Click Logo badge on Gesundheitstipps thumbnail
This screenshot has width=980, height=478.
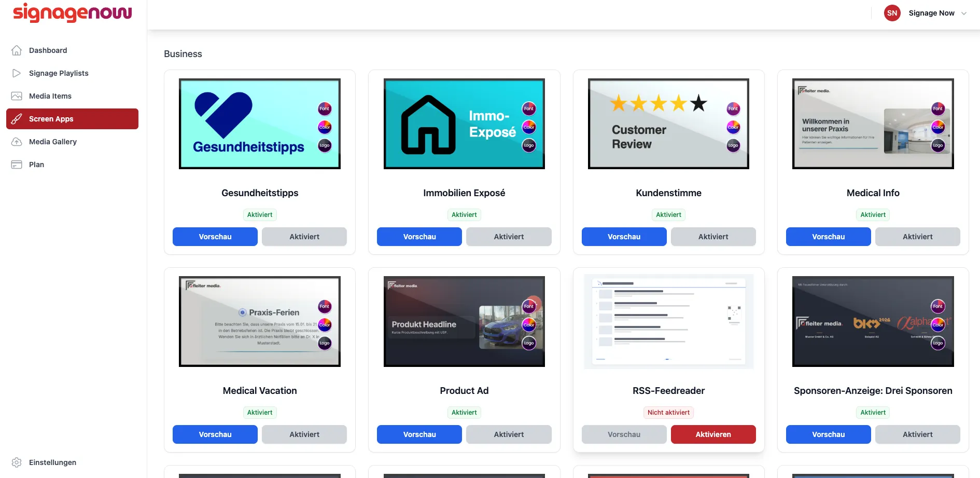325,145
